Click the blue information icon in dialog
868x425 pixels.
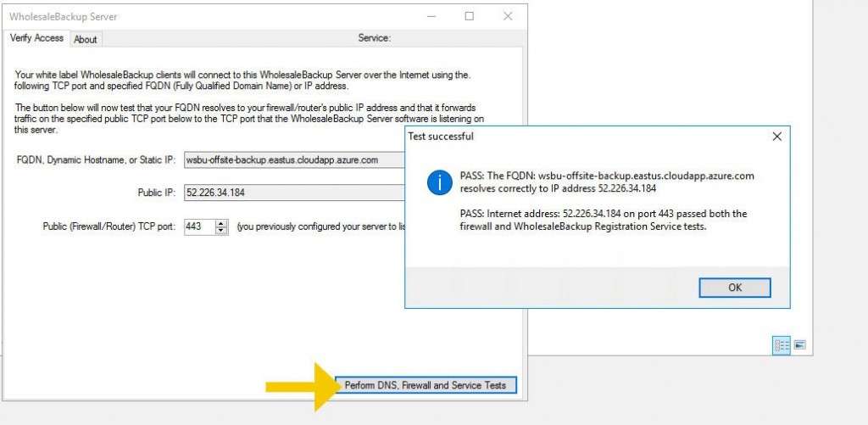[x=438, y=182]
